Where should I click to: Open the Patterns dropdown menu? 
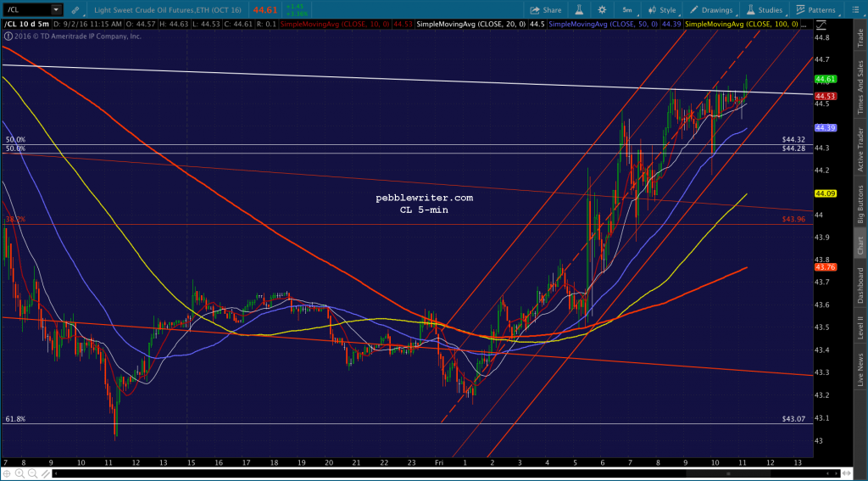(x=815, y=10)
